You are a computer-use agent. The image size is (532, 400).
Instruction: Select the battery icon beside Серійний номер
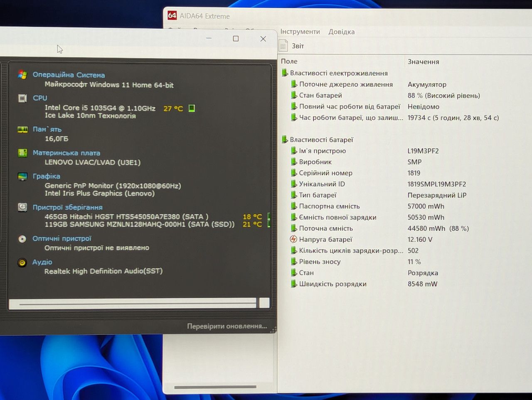tap(294, 173)
